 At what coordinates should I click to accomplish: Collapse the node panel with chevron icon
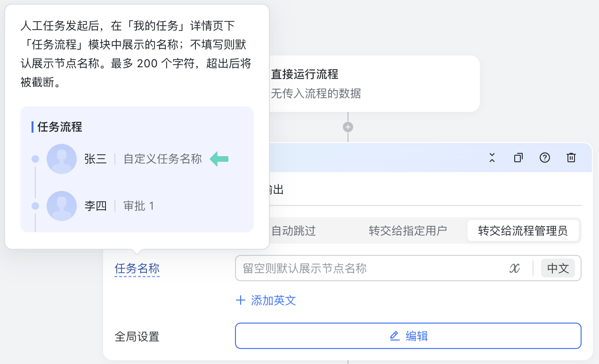[x=492, y=158]
